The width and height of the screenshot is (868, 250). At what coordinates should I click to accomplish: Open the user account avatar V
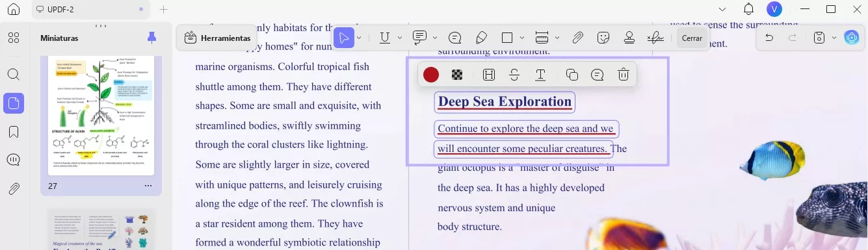[774, 9]
